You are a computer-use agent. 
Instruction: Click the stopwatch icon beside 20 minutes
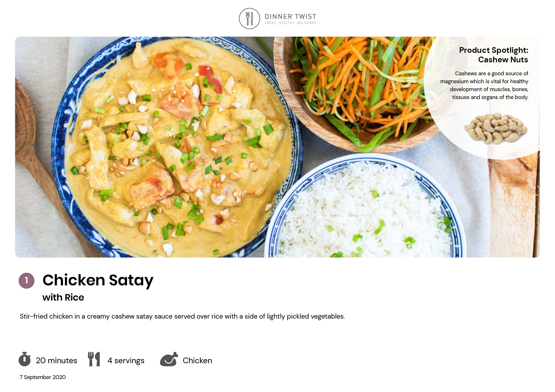[25, 359]
